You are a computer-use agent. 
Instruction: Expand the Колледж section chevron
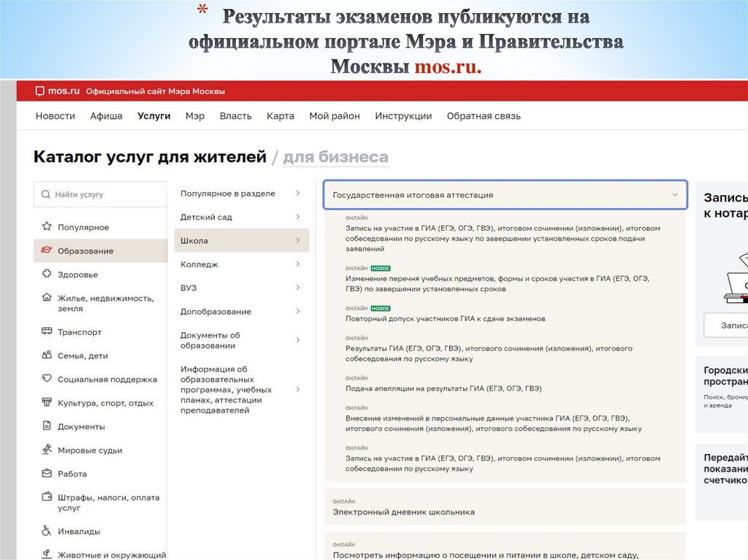pyautogui.click(x=298, y=264)
